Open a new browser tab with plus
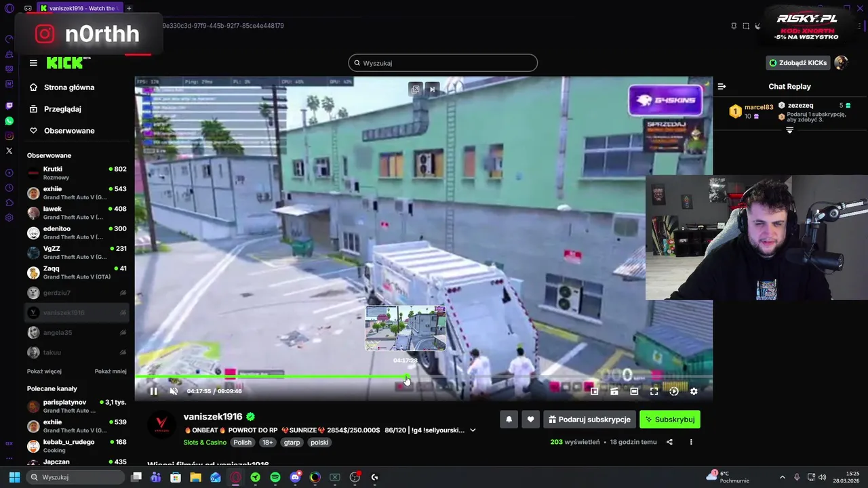This screenshot has height=488, width=868. click(129, 8)
